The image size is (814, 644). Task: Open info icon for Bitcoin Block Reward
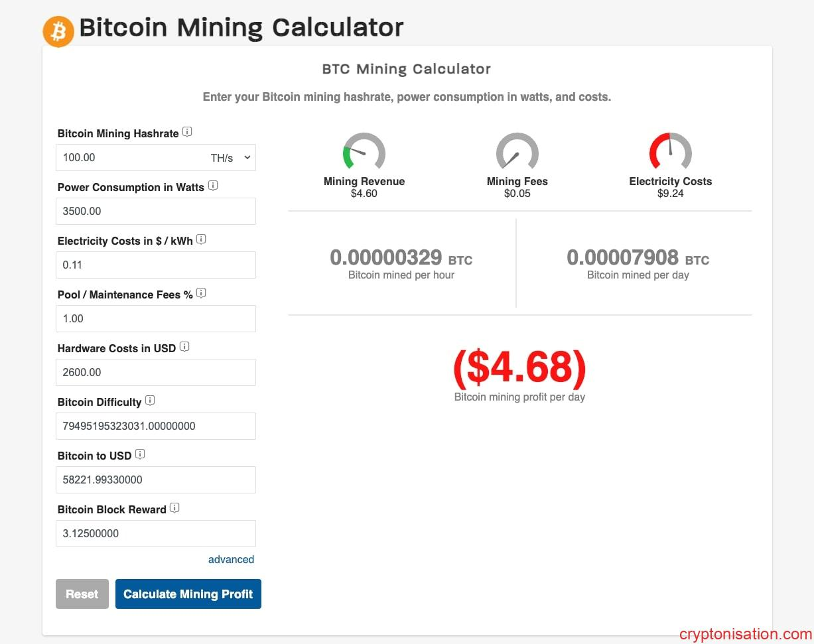174,508
